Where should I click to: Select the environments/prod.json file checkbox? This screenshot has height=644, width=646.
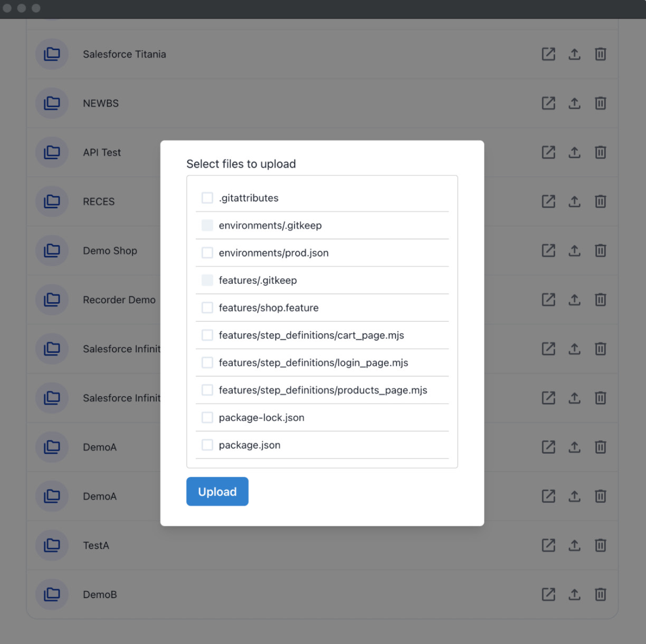click(x=207, y=253)
